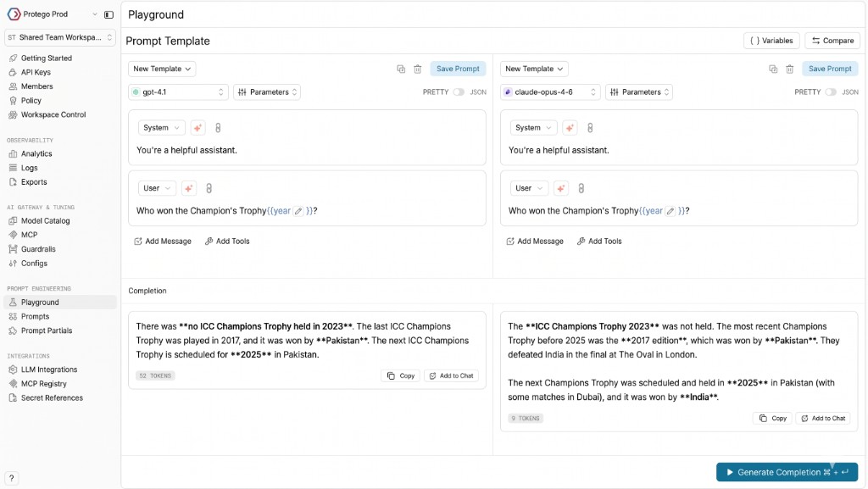Click link icon in left User message
Viewport: 868px width, 489px height.
209,188
